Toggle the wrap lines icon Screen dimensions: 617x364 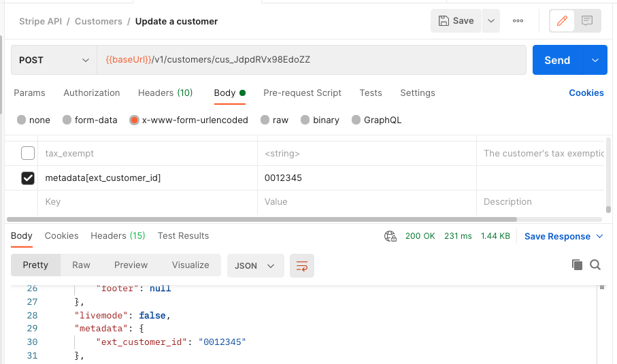[302, 265]
